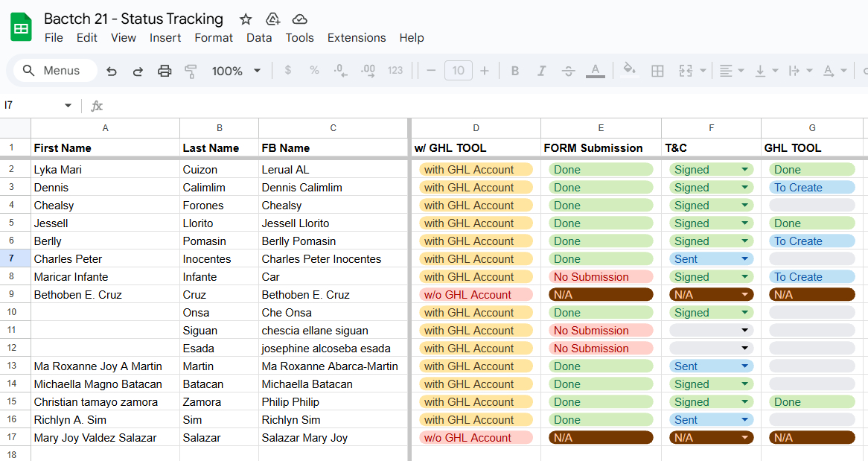This screenshot has height=461, width=868.
Task: Click the Undo arrow icon
Action: click(x=112, y=71)
